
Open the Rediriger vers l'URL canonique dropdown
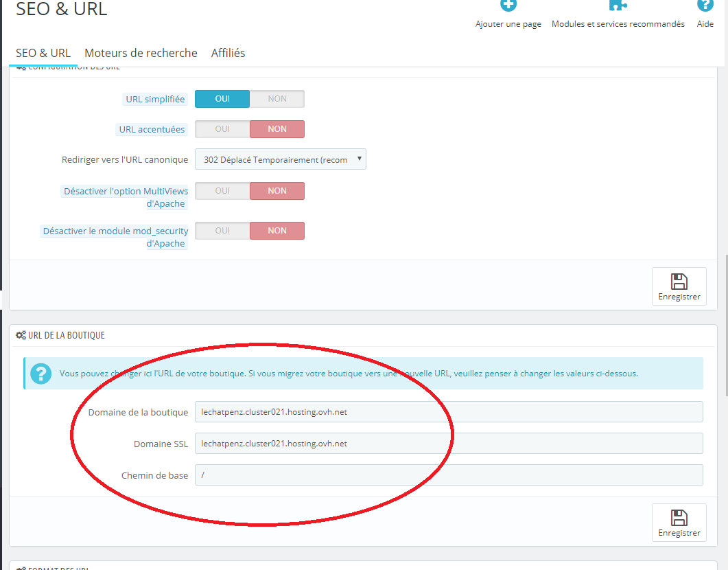281,159
